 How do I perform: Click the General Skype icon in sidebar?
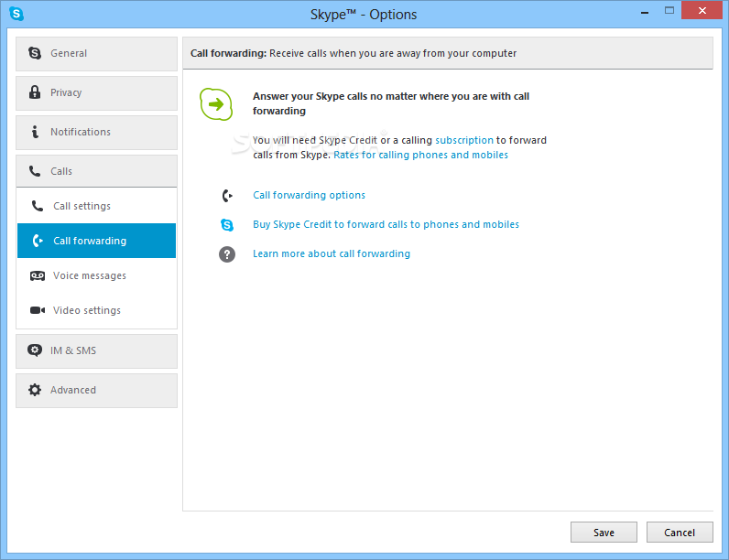[x=35, y=53]
